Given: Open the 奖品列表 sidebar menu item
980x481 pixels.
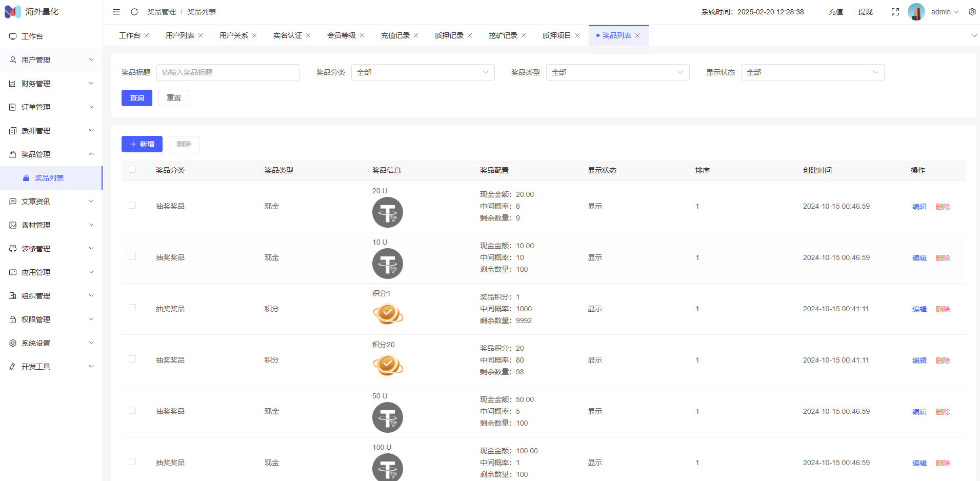Looking at the screenshot, I should pos(49,178).
